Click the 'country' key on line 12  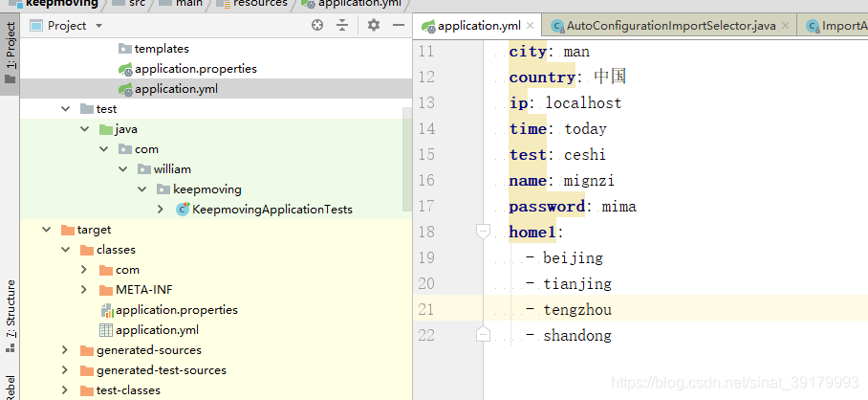pos(543,77)
